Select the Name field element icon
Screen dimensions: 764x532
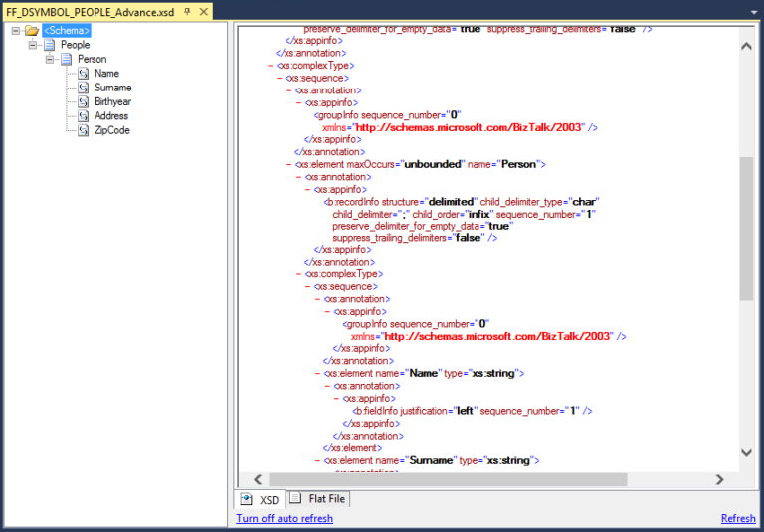click(85, 74)
